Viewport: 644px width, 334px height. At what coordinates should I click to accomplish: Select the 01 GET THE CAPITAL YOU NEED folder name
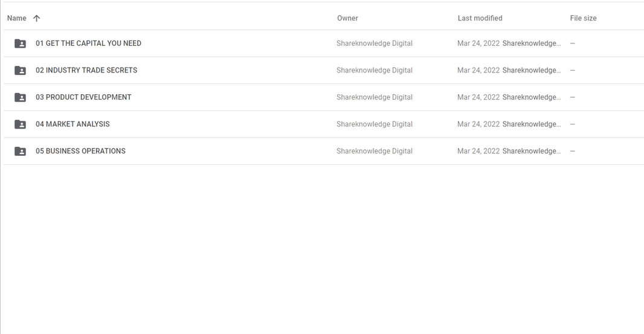[x=88, y=43]
